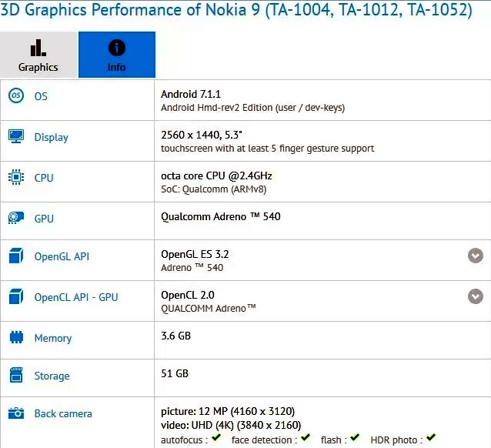
Task: Expand the OpenCL 2.0 details
Action: point(476,296)
